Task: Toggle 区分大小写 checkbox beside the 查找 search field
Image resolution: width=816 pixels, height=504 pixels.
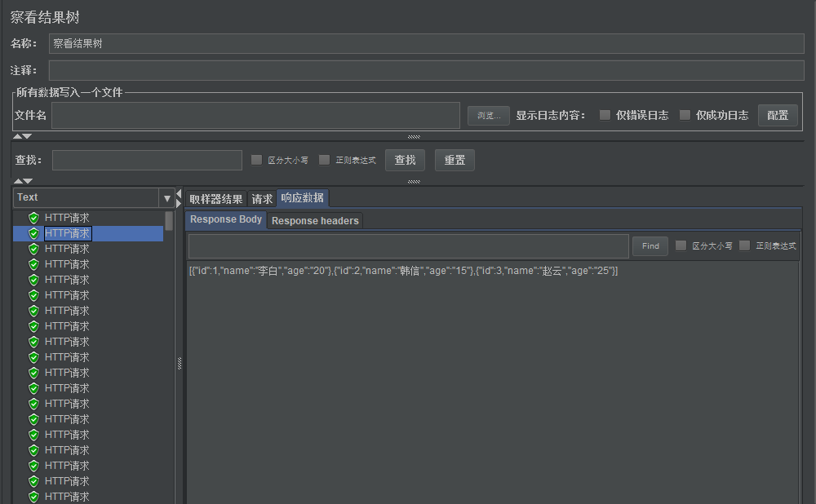Action: coord(257,160)
